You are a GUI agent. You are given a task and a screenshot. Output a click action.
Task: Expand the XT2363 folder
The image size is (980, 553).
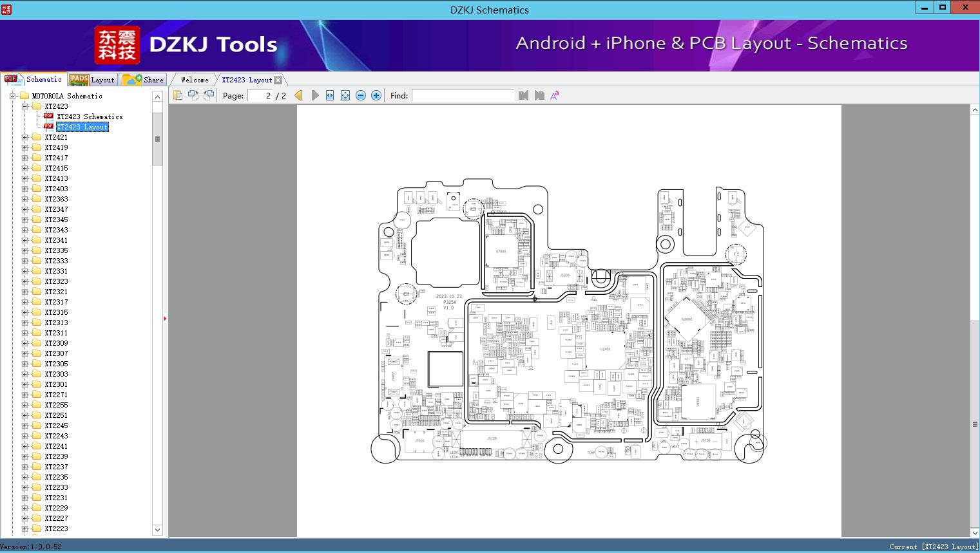(x=24, y=199)
